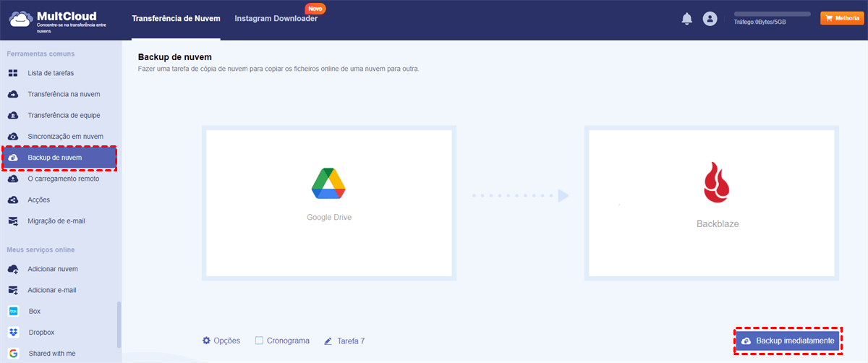Click the Migração de e-mail icon
Screen dimensions: 868x363
point(13,221)
